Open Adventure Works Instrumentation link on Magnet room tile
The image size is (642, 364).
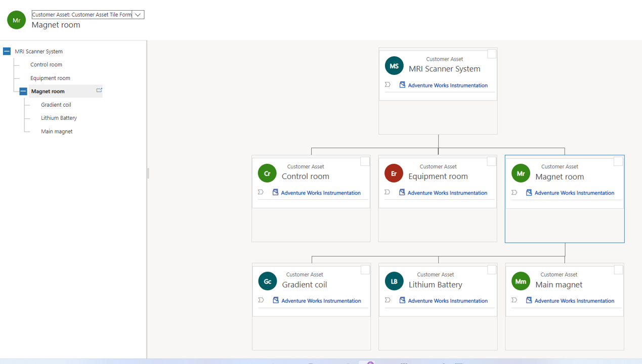[574, 193]
